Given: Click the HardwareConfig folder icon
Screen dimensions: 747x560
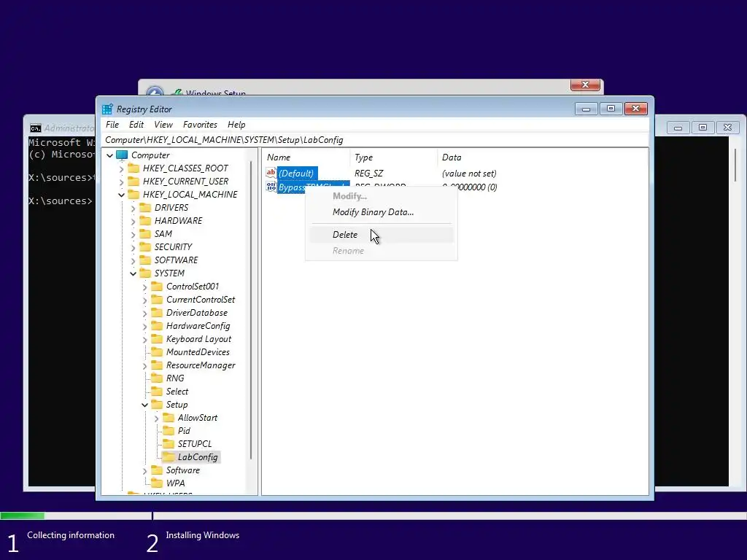Looking at the screenshot, I should point(157,326).
